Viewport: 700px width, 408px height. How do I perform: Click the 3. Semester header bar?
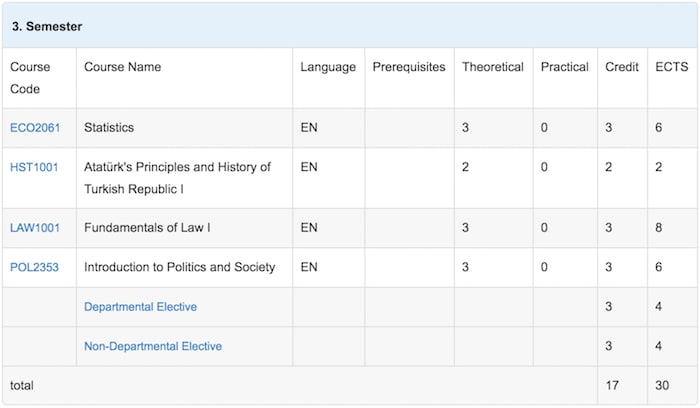pos(350,26)
